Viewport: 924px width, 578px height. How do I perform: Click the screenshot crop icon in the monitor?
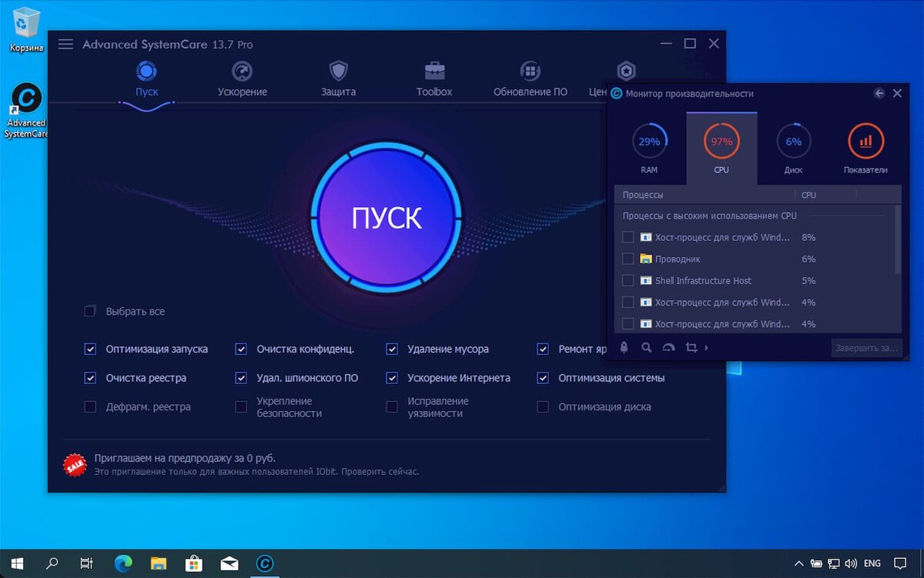tap(691, 348)
